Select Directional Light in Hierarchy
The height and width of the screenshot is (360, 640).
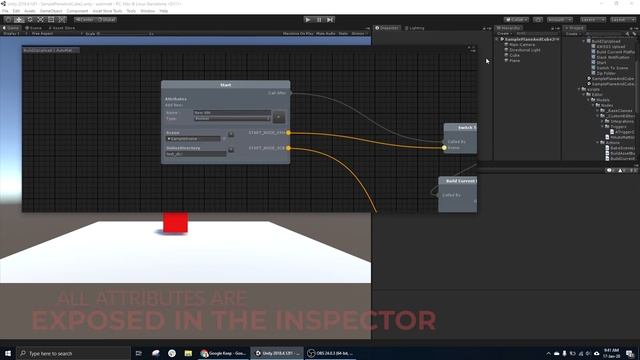(524, 50)
